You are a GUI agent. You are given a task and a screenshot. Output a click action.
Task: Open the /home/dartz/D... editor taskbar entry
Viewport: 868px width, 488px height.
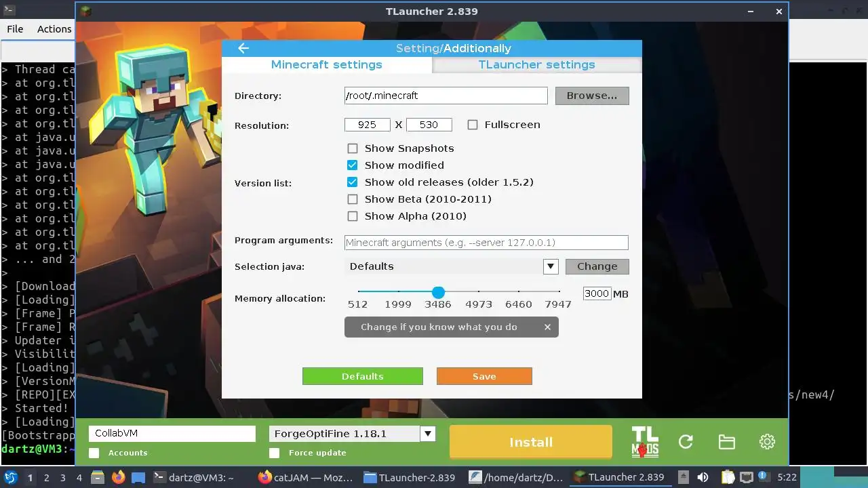[516, 478]
